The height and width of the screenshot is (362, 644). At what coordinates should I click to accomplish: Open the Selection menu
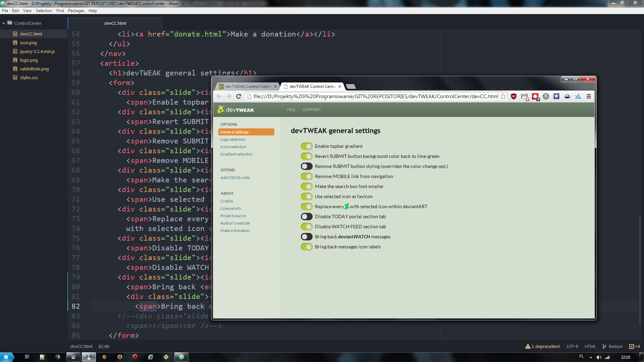(x=44, y=11)
